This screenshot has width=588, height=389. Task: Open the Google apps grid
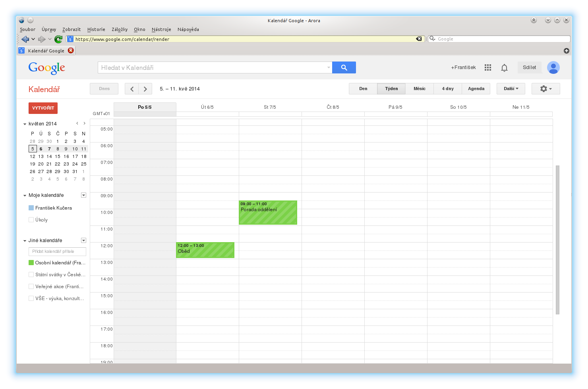(488, 67)
